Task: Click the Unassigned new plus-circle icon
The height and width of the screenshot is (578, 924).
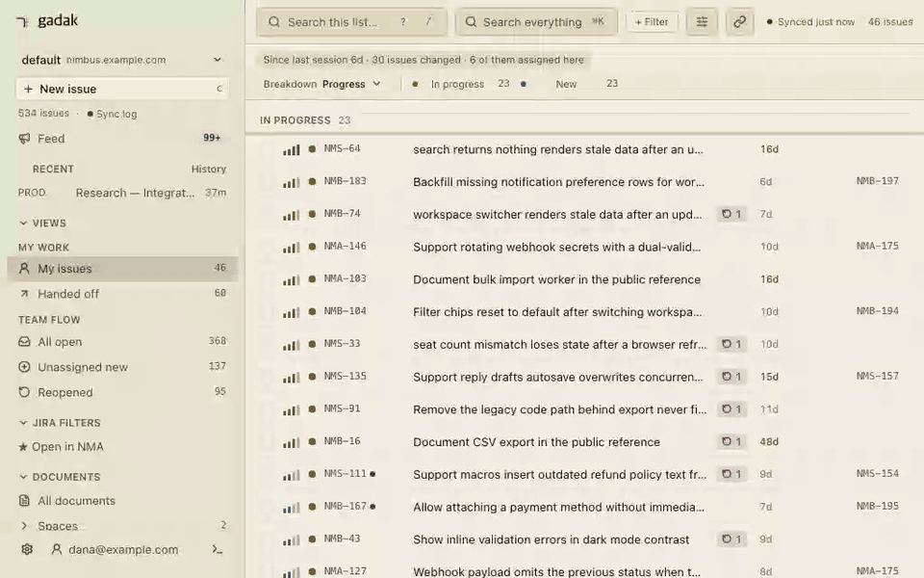Action: [24, 367]
